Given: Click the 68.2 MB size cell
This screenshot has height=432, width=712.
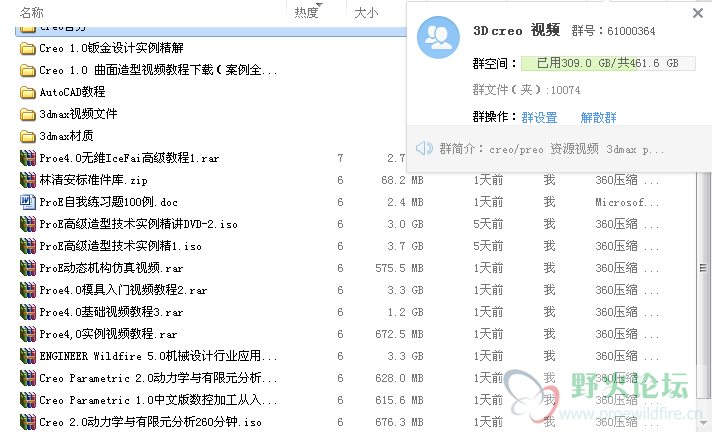Looking at the screenshot, I should point(402,180).
